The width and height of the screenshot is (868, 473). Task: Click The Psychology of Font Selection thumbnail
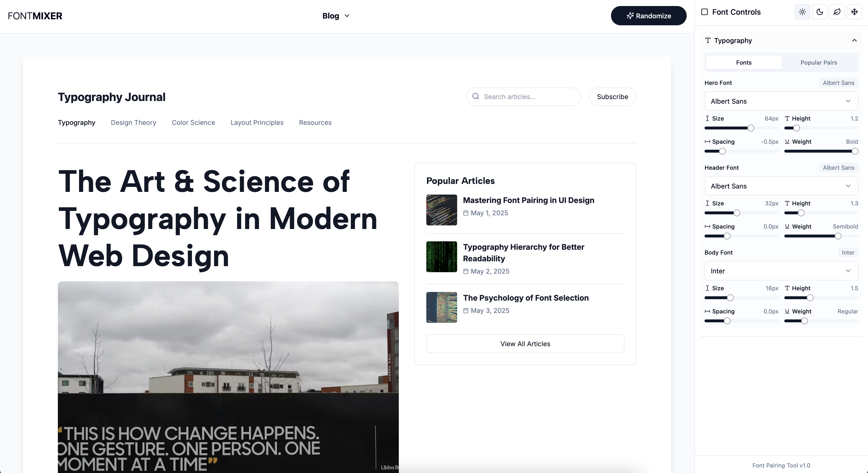click(441, 307)
